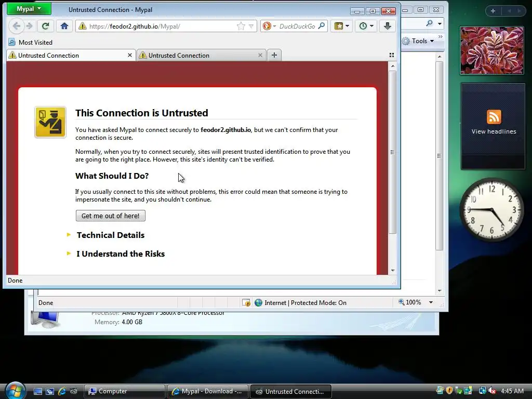Click the Internet Explorer privacy report status icon
This screenshot has width=532, height=399.
(246, 303)
